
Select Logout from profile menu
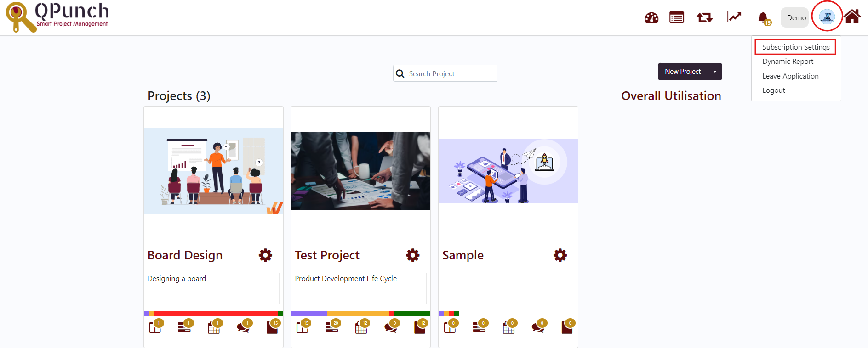point(774,90)
